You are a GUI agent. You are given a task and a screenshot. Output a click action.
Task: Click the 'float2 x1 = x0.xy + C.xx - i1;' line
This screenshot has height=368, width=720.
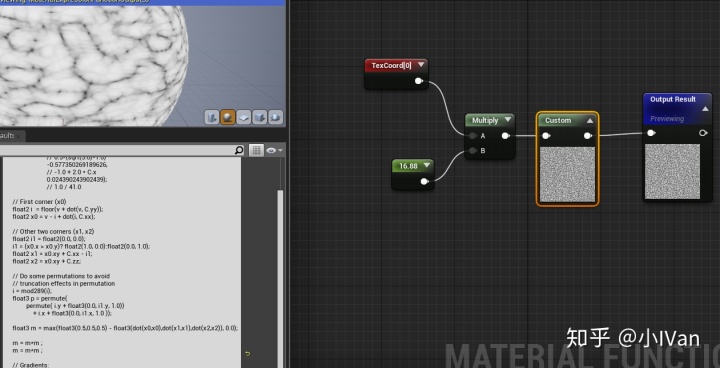[x=52, y=254]
